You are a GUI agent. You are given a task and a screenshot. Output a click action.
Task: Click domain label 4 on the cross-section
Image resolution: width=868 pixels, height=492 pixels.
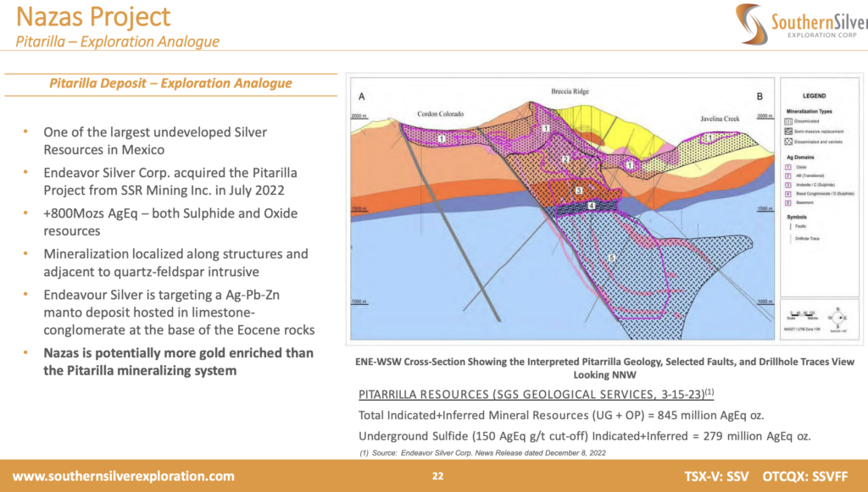[591, 205]
